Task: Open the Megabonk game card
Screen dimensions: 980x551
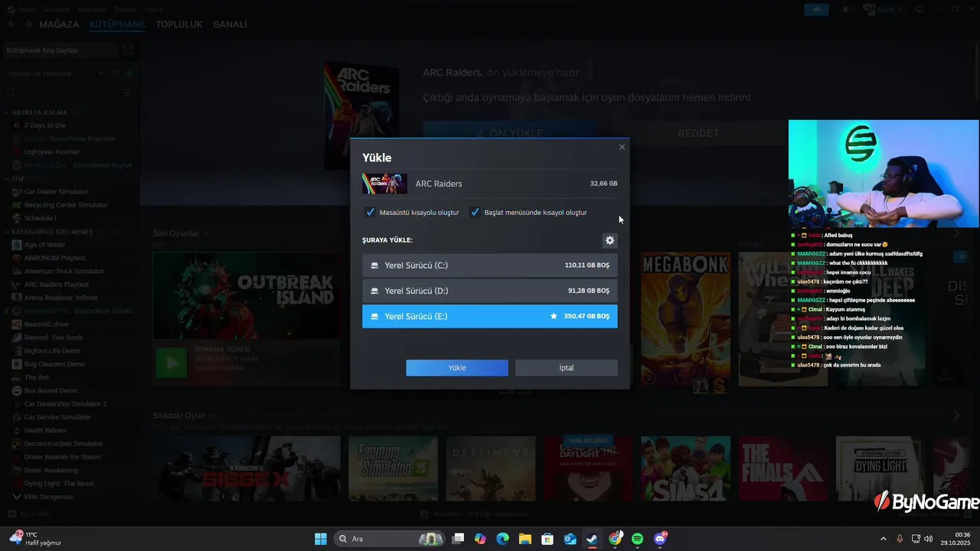Action: pyautogui.click(x=685, y=319)
